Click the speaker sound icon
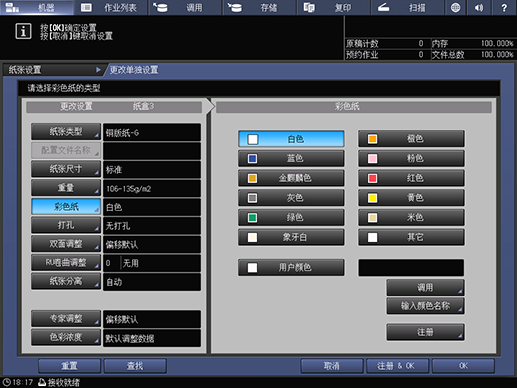Screen dimensions: 517x388 click(x=479, y=7)
